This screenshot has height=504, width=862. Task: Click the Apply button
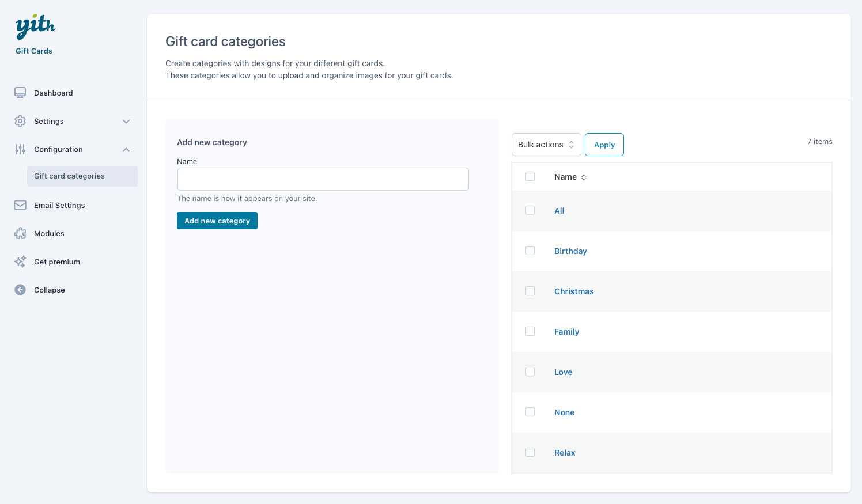point(604,145)
